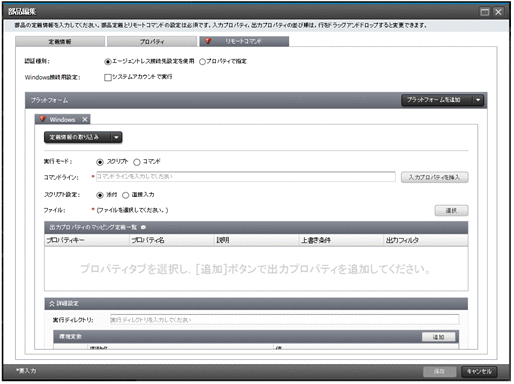Viewport: 514px width, 384px height.
Task: Maximize the 部品編集 dialog
Action: tap(485, 12)
